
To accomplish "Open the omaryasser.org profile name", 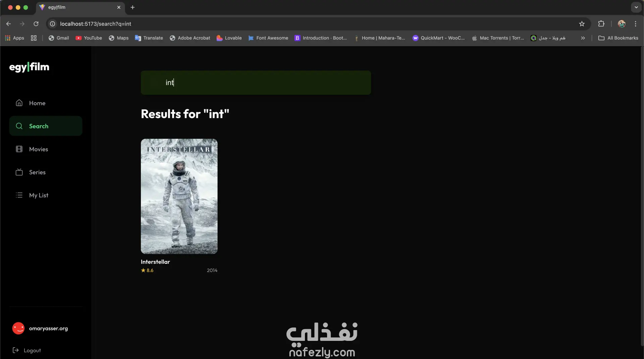I will (x=48, y=328).
